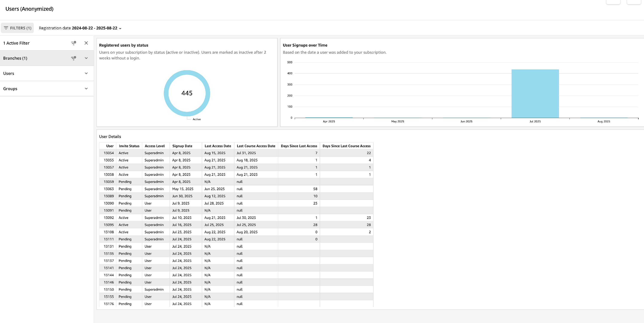Sort by Days Since Last Access header

(299, 146)
